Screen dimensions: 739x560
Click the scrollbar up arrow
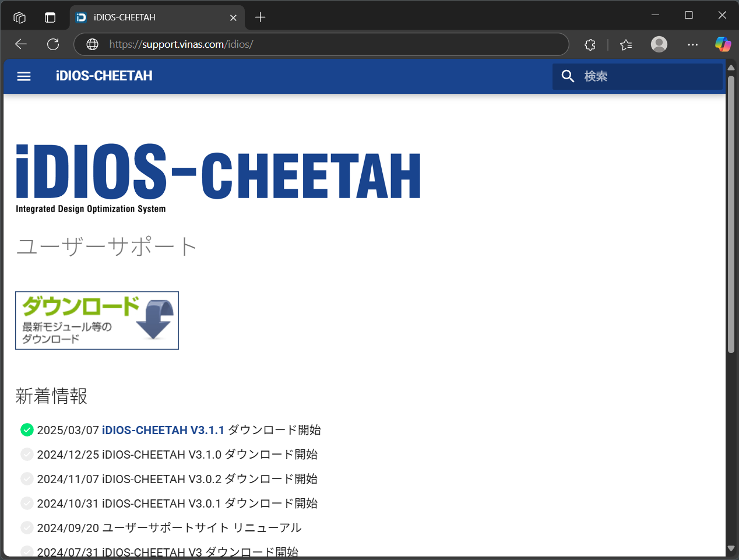pyautogui.click(x=731, y=68)
